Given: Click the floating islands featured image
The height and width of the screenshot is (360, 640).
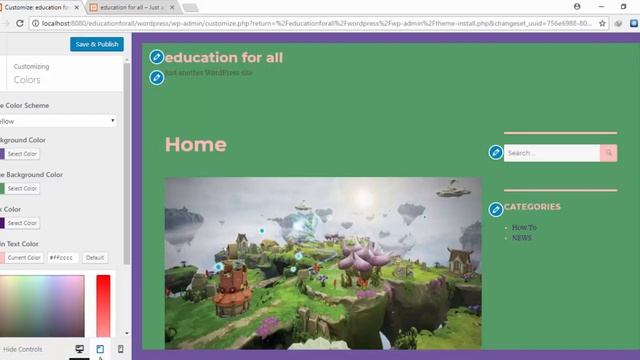Looking at the screenshot, I should 323,263.
